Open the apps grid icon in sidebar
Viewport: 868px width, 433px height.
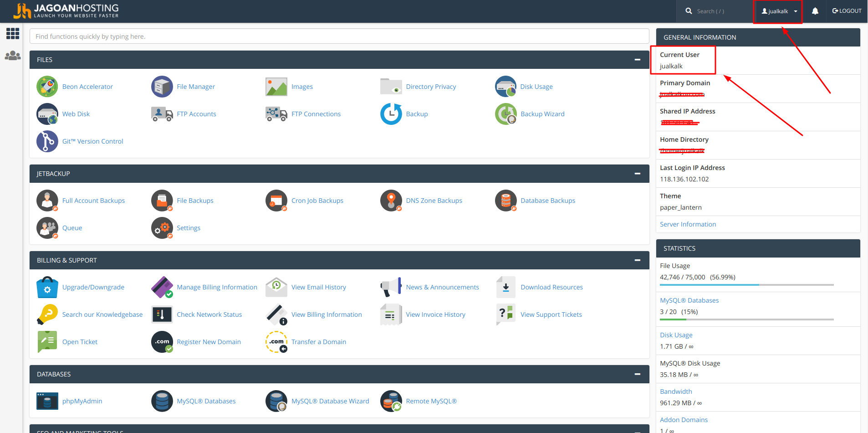[13, 33]
